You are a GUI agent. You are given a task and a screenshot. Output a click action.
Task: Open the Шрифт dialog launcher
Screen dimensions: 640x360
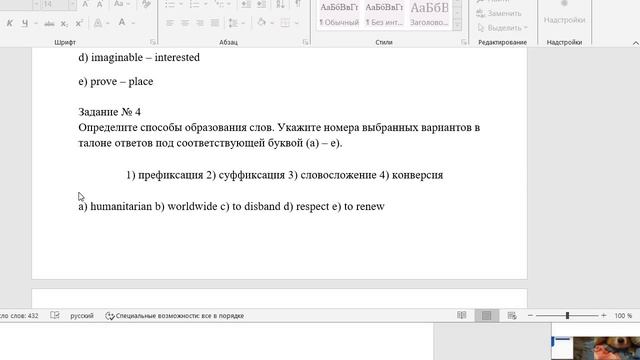point(153,42)
